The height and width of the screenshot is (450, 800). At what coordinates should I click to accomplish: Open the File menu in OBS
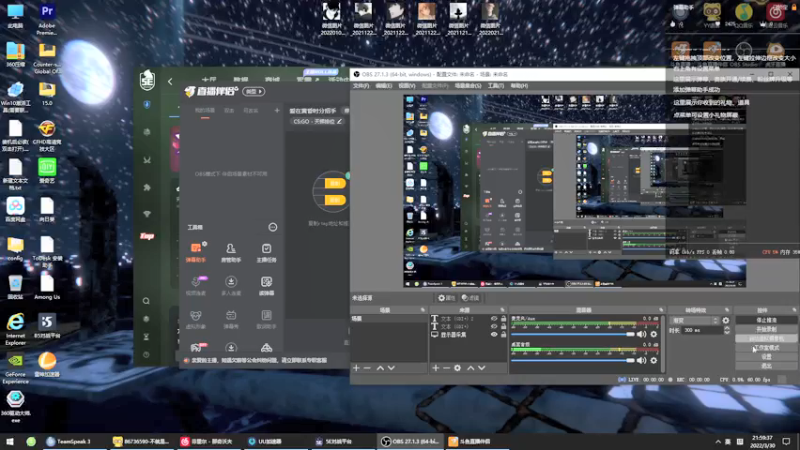360,86
